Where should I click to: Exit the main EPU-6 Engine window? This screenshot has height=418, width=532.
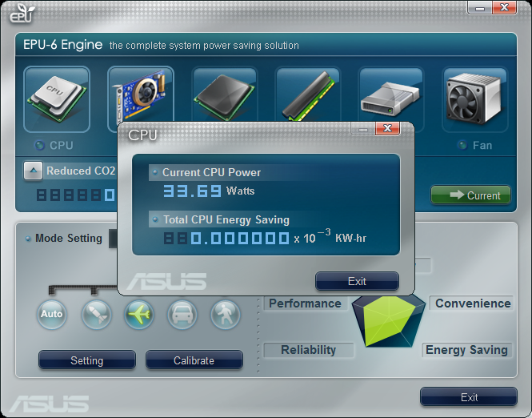[x=469, y=396]
